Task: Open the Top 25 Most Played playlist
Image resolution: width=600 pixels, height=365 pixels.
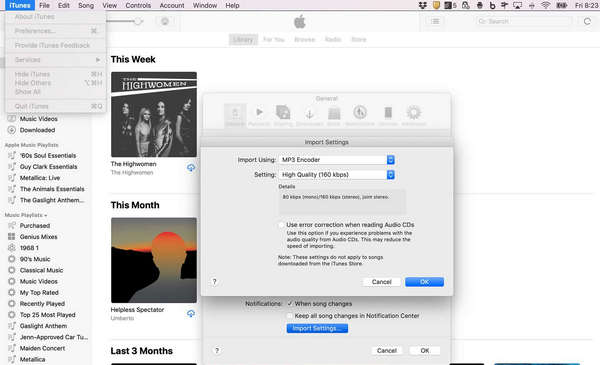Action: [47, 315]
